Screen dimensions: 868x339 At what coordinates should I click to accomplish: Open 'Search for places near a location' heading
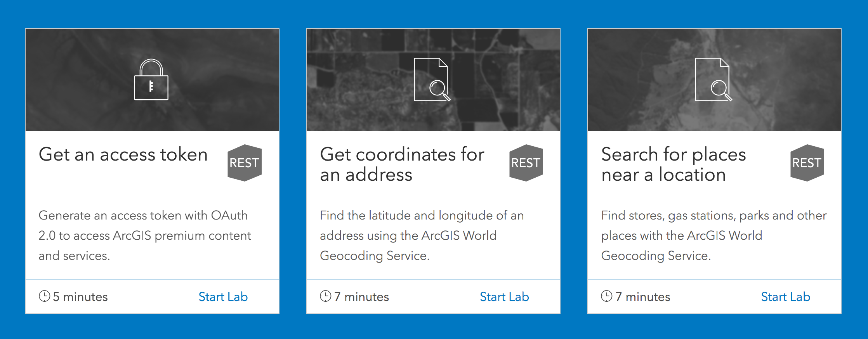pyautogui.click(x=673, y=164)
